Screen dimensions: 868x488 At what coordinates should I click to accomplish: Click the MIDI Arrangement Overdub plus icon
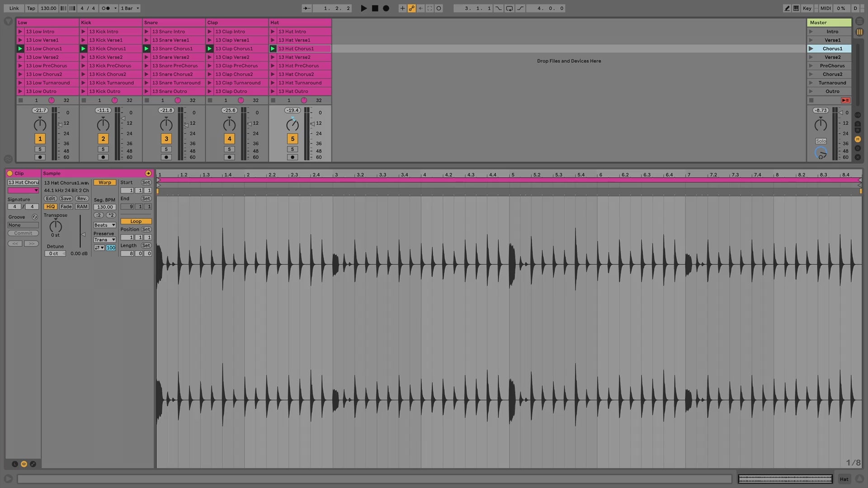click(402, 8)
